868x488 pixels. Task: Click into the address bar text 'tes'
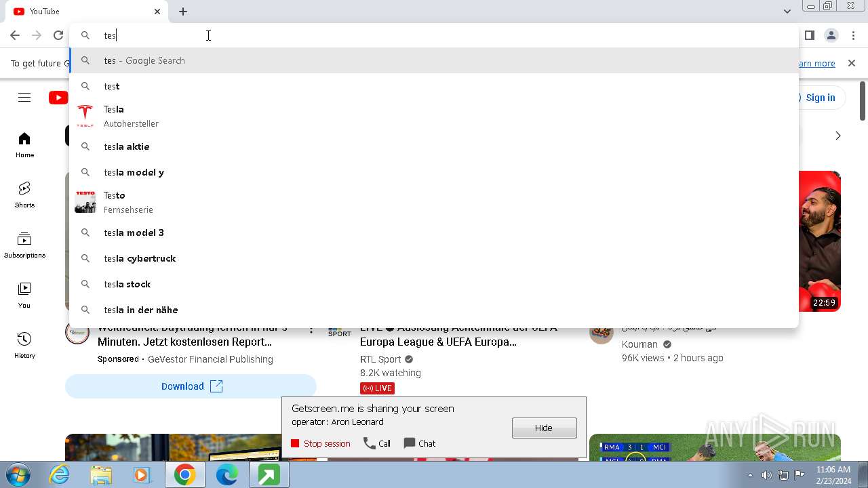[x=110, y=35]
